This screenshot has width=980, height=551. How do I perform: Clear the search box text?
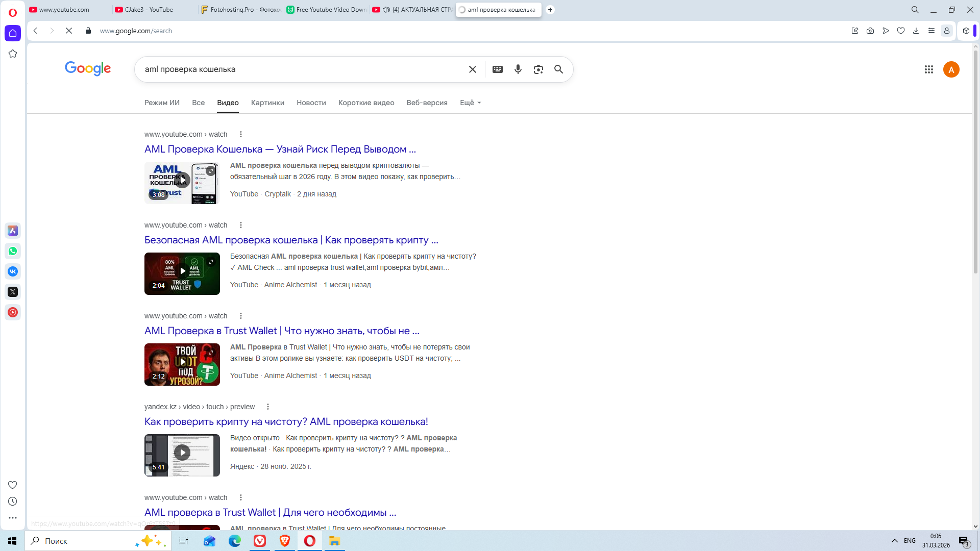tap(472, 69)
